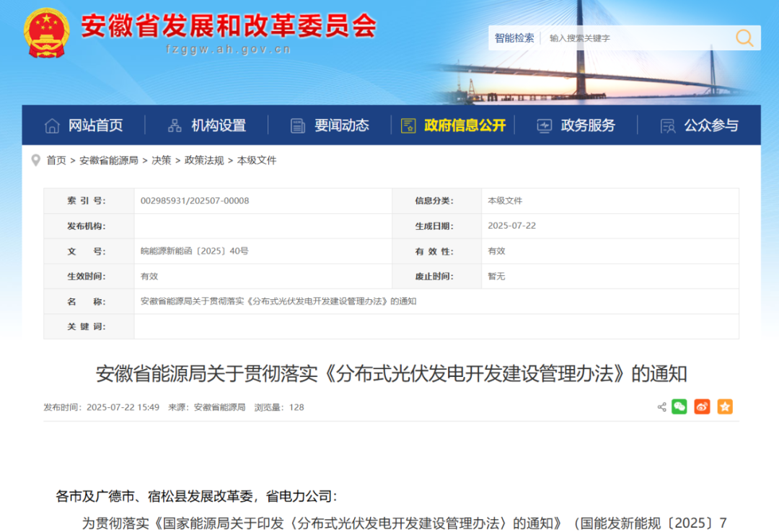This screenshot has height=532, width=779.
Task: Open the 安徽省能源局 breadcrumb link
Action: 109,160
